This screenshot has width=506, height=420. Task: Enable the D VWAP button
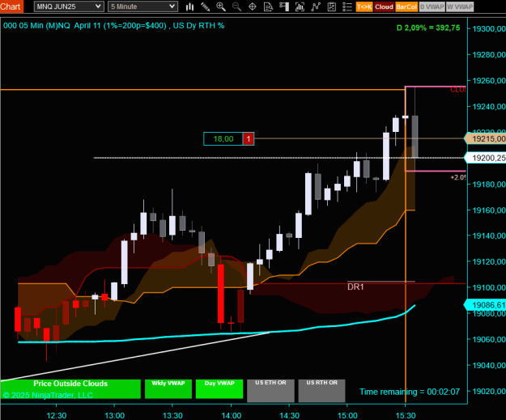point(432,6)
